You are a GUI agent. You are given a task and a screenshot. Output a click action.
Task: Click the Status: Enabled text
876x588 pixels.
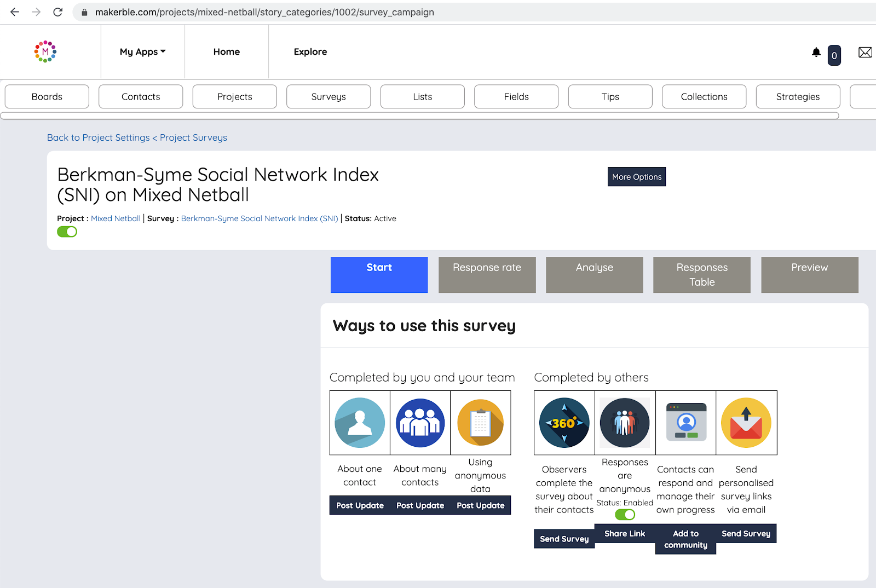pos(625,503)
